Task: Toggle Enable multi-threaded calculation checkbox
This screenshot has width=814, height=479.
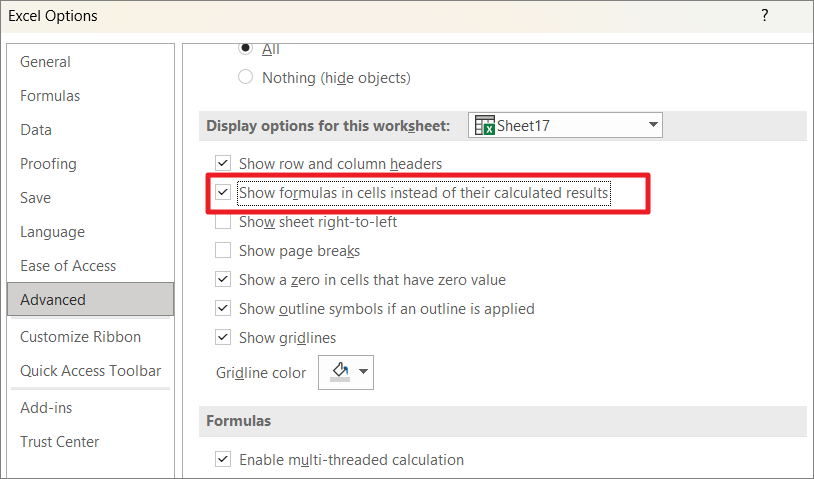Action: tap(223, 460)
